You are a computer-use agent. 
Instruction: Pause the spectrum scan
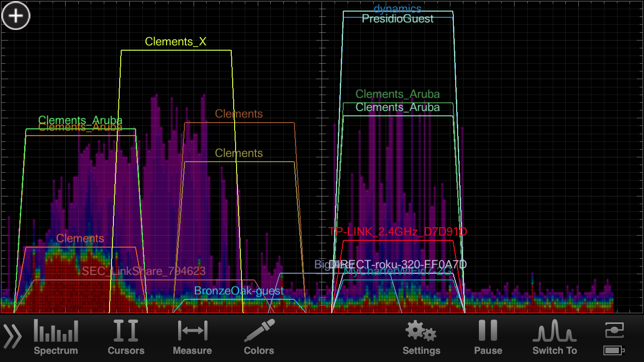pyautogui.click(x=488, y=337)
